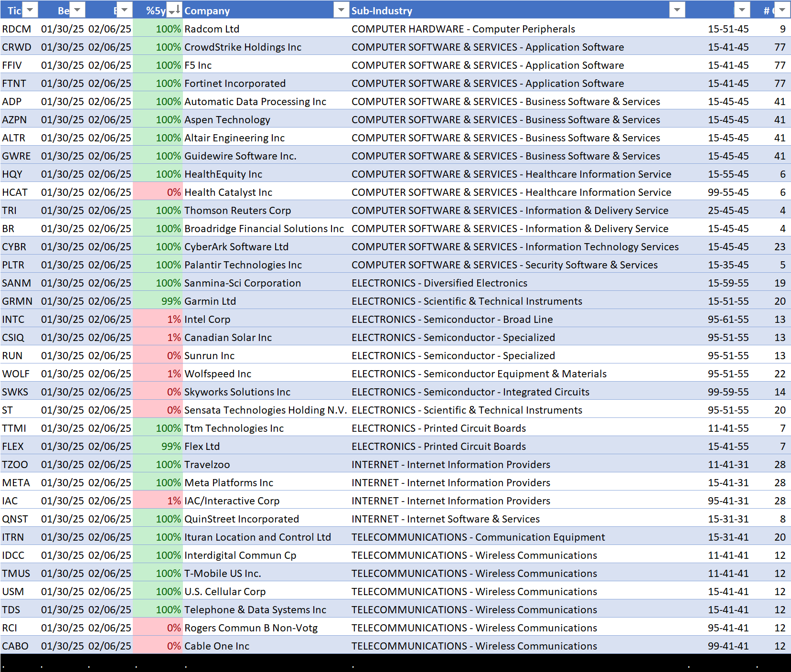Click the Sensata Technologies Holding N.V. cell

(266, 410)
